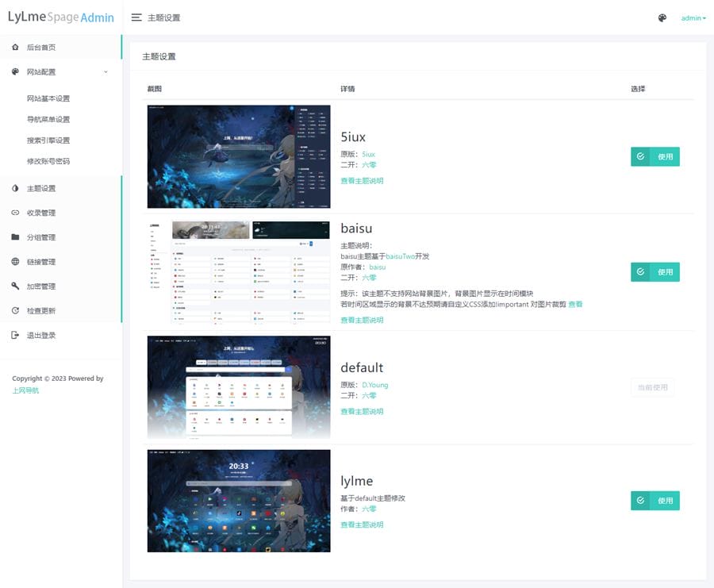The image size is (714, 588).
Task: Click the lylme theme screenshot thumbnail
Action: tap(238, 501)
